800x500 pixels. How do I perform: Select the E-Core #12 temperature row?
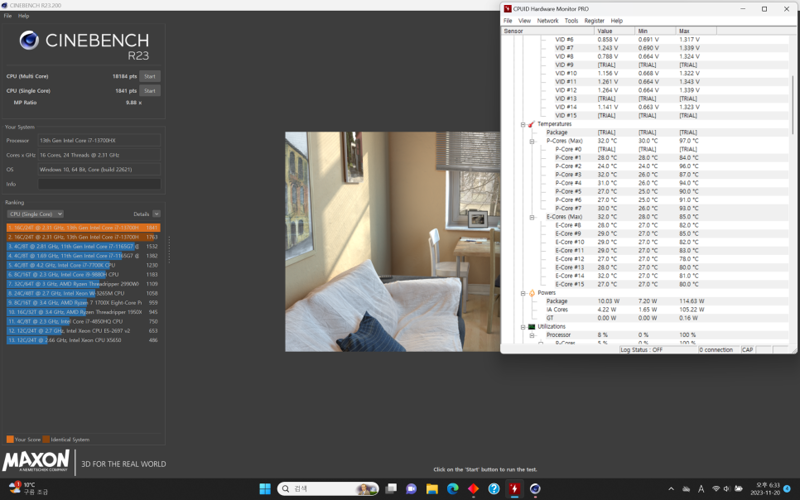click(x=646, y=259)
